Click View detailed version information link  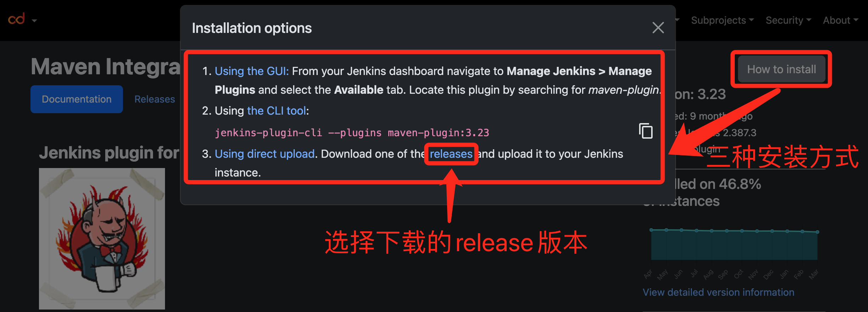(x=718, y=292)
